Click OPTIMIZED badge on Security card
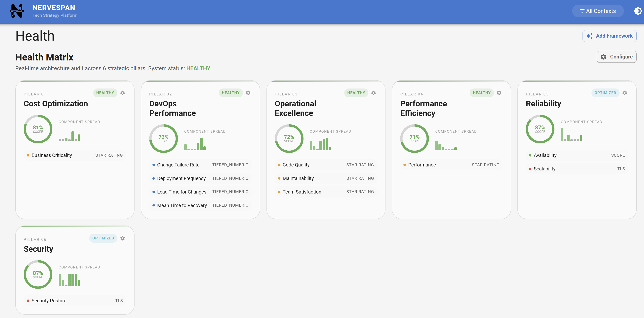Screen dimensions: 644x318 point(103,238)
